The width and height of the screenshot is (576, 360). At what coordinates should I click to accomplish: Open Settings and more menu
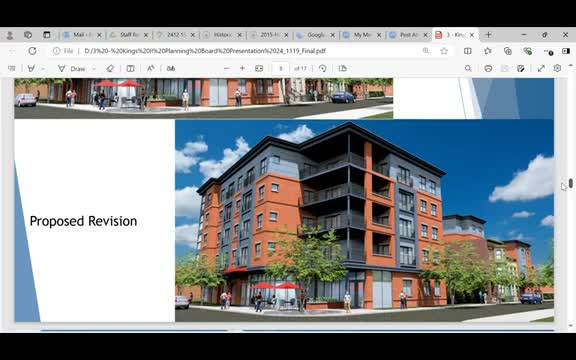click(x=548, y=51)
